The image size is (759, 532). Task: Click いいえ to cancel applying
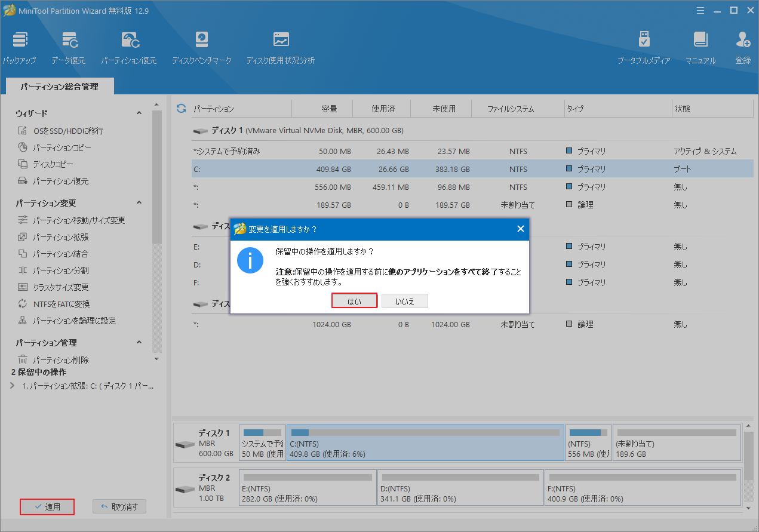pyautogui.click(x=405, y=301)
